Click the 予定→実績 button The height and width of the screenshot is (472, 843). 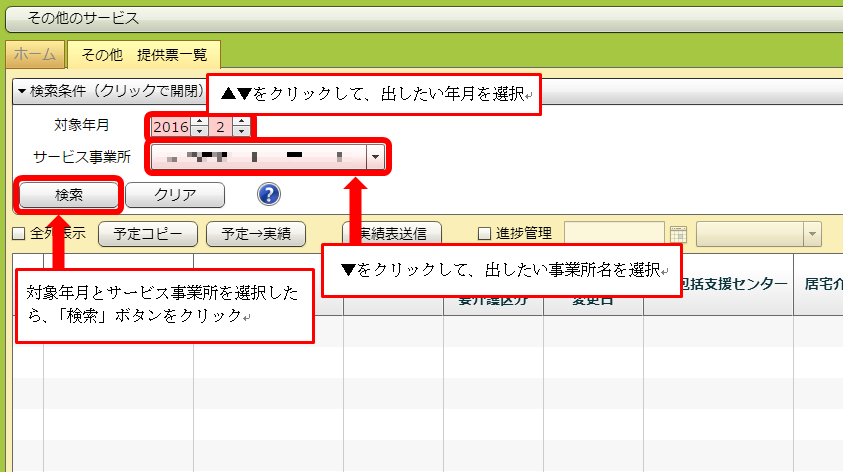click(x=256, y=234)
